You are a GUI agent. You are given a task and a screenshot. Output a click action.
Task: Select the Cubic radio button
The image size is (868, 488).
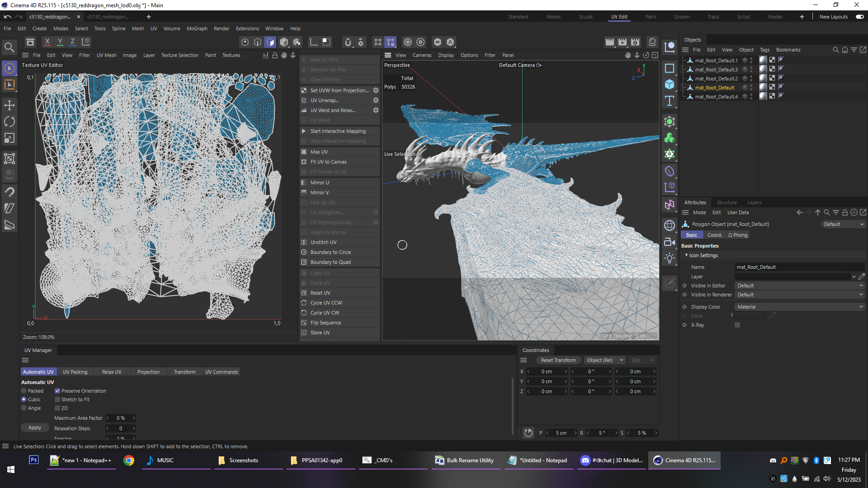(24, 399)
